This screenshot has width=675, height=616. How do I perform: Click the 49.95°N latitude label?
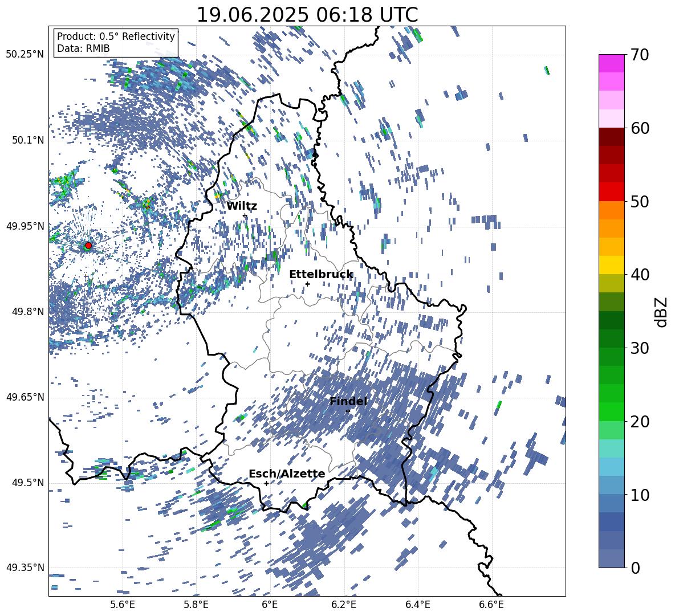pos(25,226)
